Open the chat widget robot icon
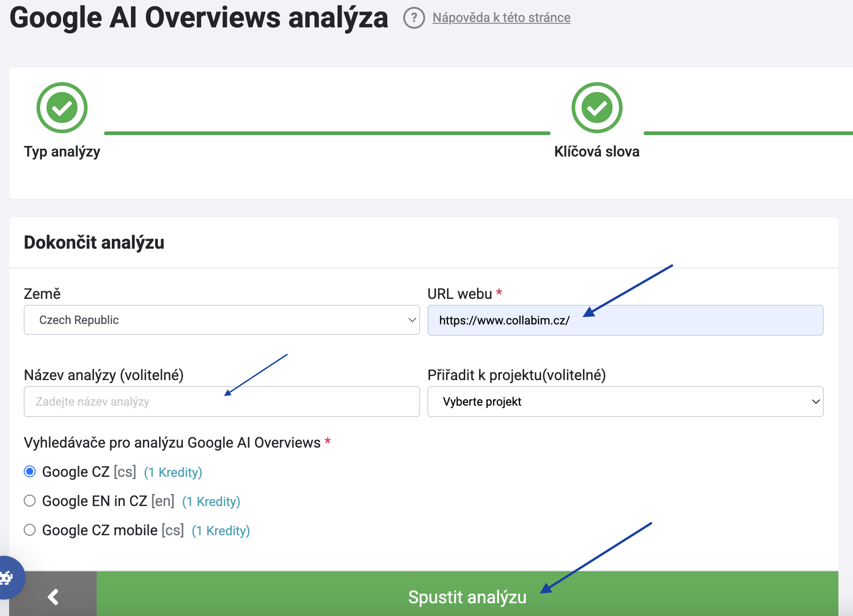 [x=7, y=578]
